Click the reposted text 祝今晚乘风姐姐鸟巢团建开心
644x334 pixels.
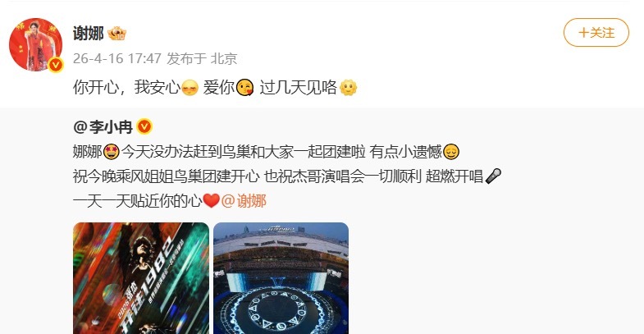tap(167, 176)
